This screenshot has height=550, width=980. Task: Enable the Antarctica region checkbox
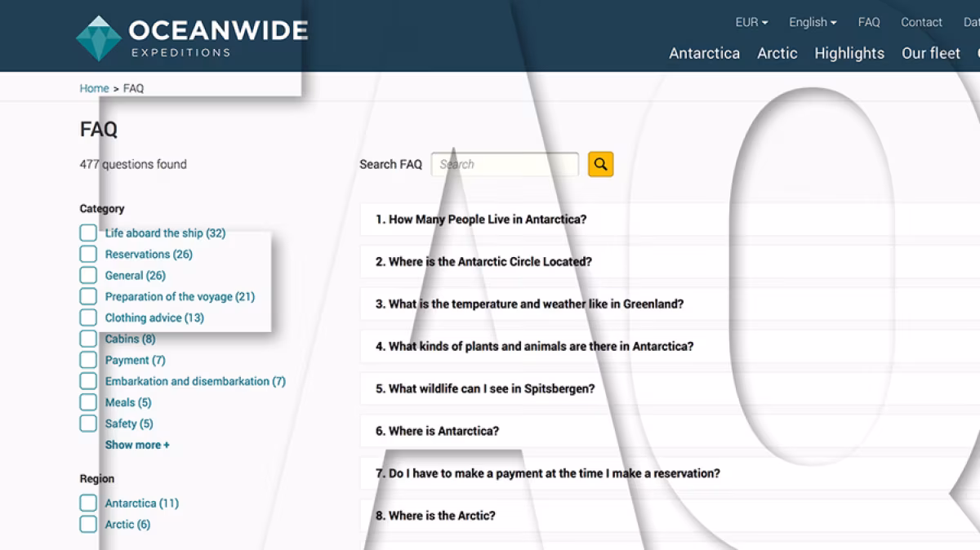pyautogui.click(x=88, y=503)
